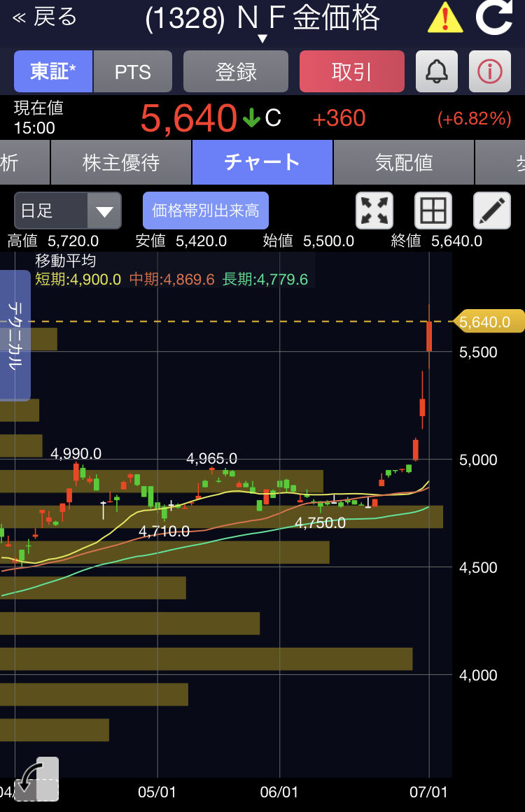Image resolution: width=525 pixels, height=812 pixels.
Task: Toggle the 価格帯別出来高 volume-by-price button
Action: point(206,211)
